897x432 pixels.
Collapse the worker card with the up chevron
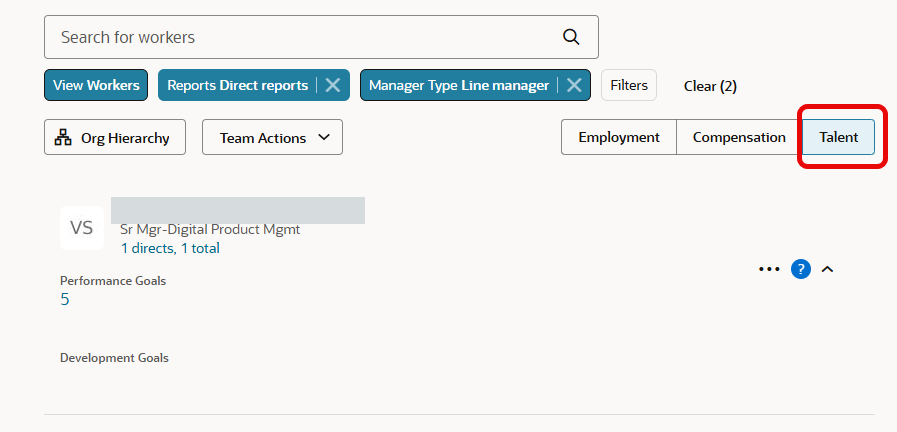[827, 269]
